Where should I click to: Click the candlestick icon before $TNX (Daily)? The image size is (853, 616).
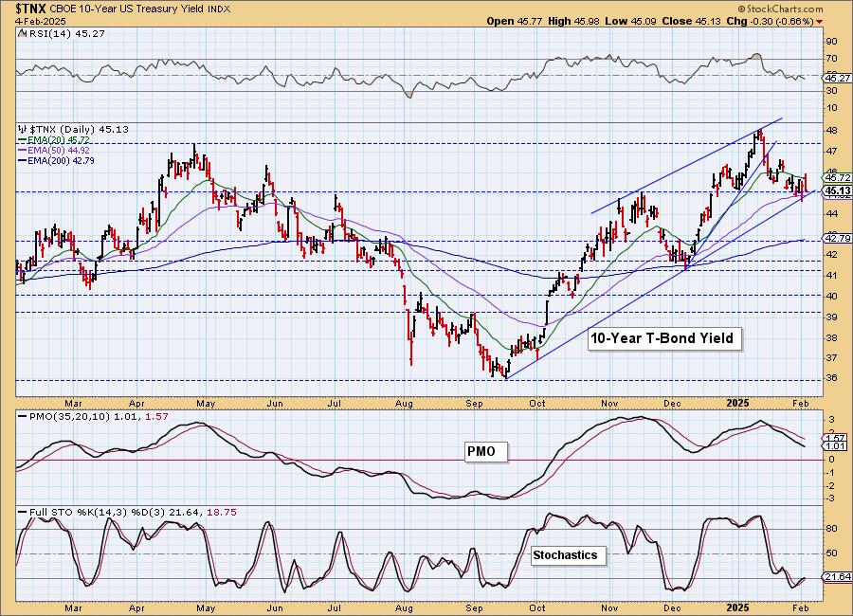click(23, 130)
